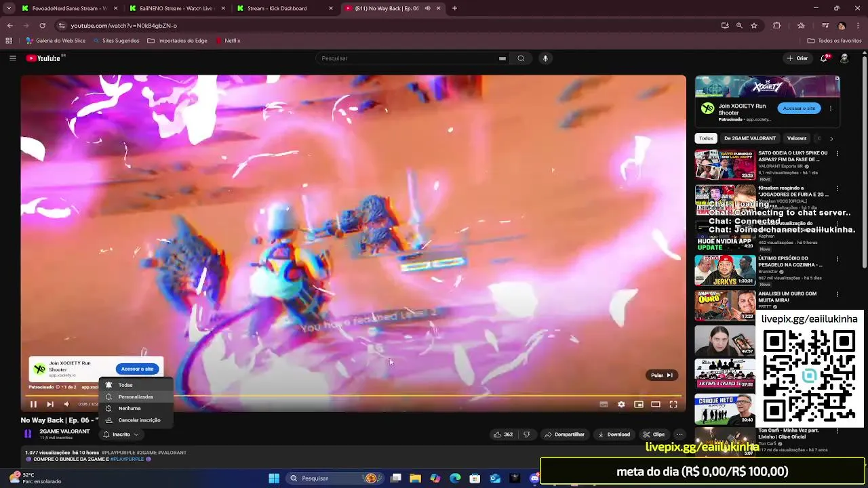Open video player settings gear
Image resolution: width=868 pixels, height=488 pixels.
pyautogui.click(x=621, y=404)
